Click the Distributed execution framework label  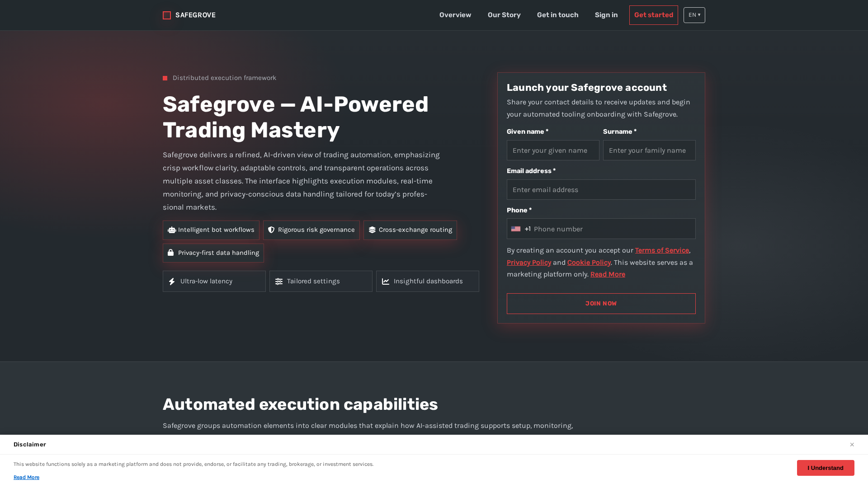tap(224, 78)
